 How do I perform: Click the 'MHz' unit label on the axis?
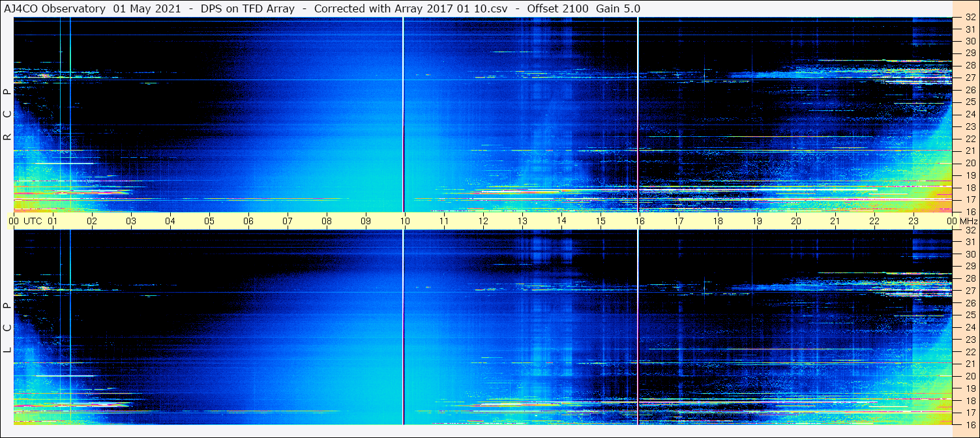(x=968, y=221)
